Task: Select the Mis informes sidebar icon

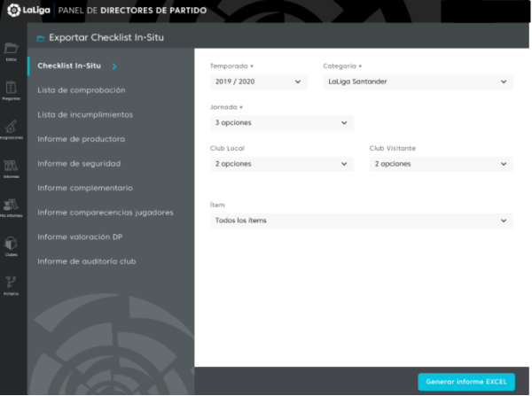Action: pyautogui.click(x=12, y=206)
